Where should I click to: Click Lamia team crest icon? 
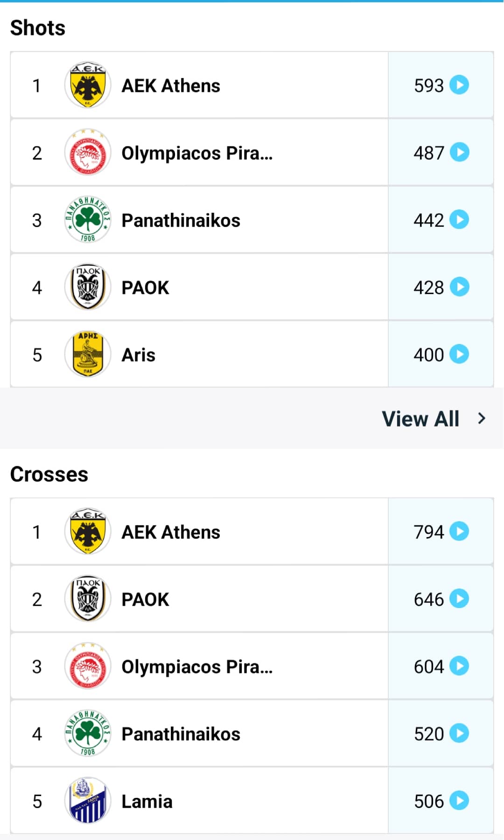88,801
